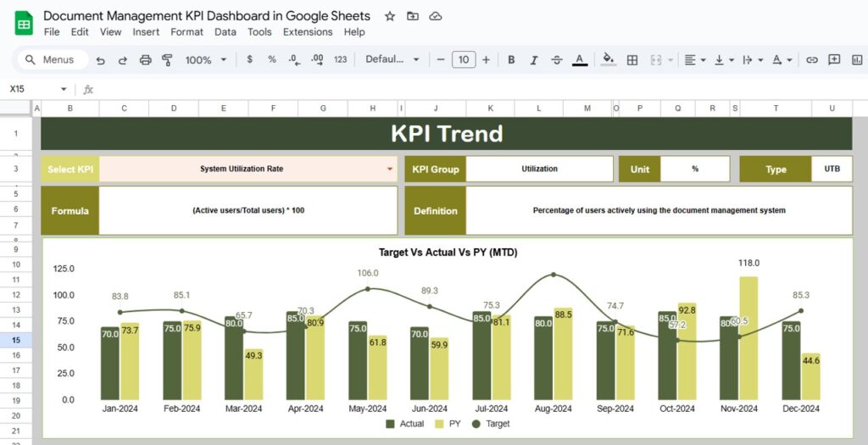
Task: Select the KPI Trend header cell
Action: pyautogui.click(x=447, y=133)
